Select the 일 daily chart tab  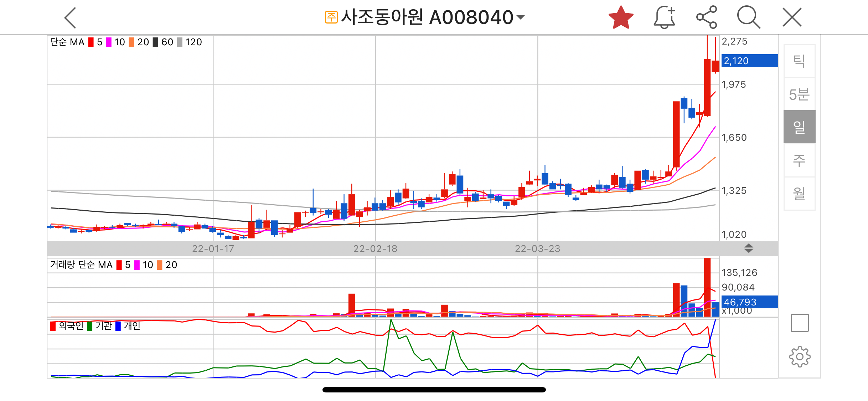[799, 127]
